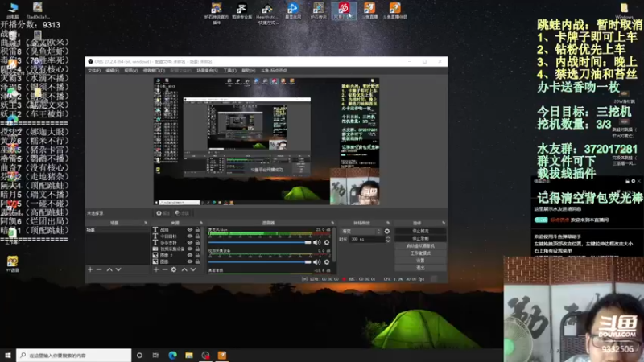Toggle the lock on the 视频采集设备 source

(x=197, y=249)
